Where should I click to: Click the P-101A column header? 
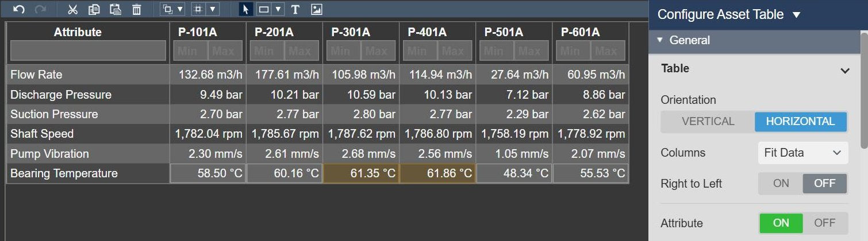[198, 32]
